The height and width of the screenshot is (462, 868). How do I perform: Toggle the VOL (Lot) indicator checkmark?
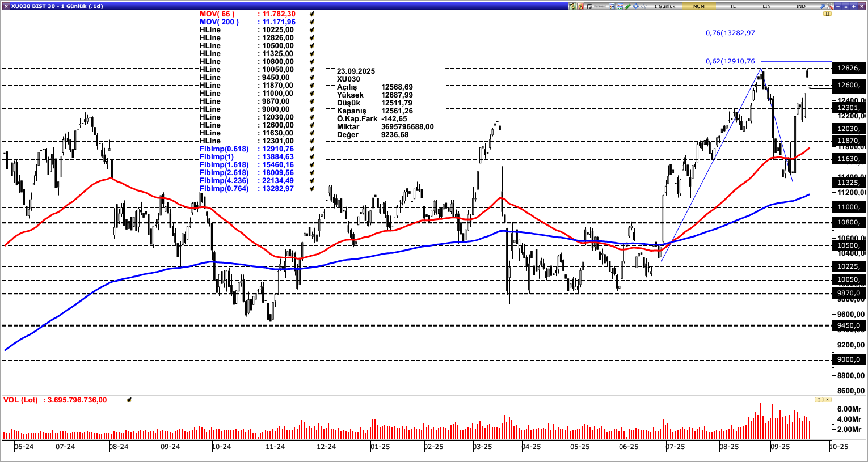129,400
